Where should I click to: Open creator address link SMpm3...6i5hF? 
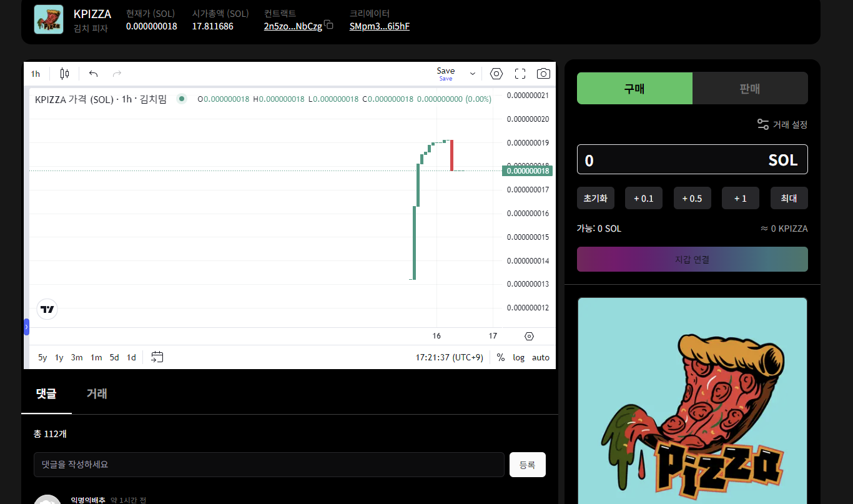click(380, 26)
